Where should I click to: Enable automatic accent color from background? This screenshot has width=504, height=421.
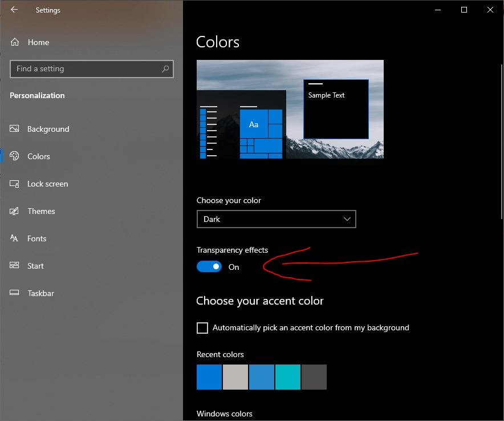pyautogui.click(x=202, y=327)
